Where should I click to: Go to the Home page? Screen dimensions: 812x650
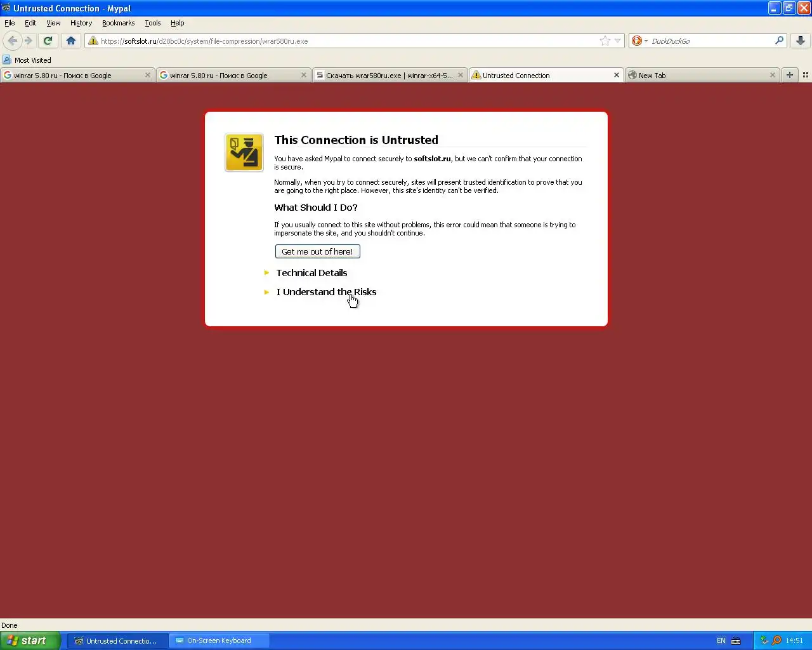click(x=71, y=41)
